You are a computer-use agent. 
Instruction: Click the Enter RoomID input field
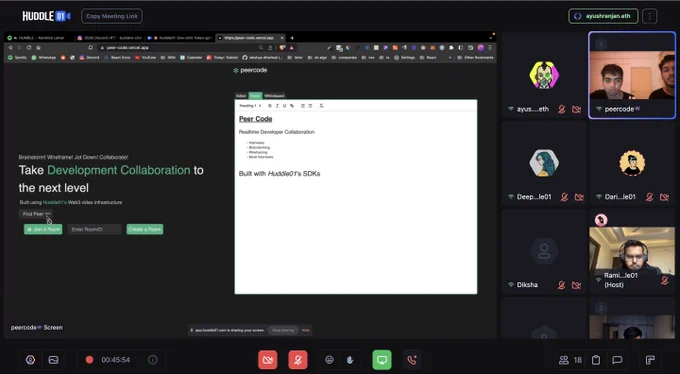95,229
